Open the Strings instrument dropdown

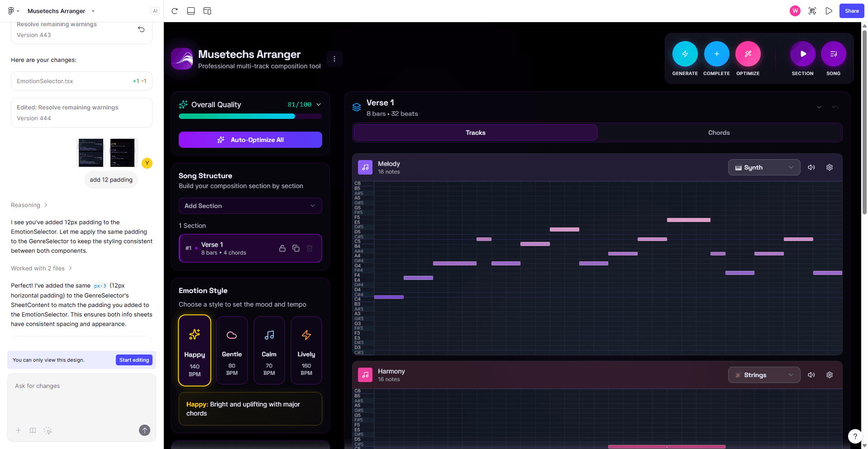tap(764, 375)
